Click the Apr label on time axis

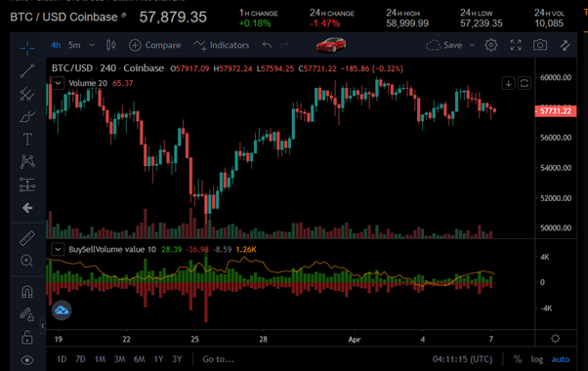pyautogui.click(x=355, y=339)
